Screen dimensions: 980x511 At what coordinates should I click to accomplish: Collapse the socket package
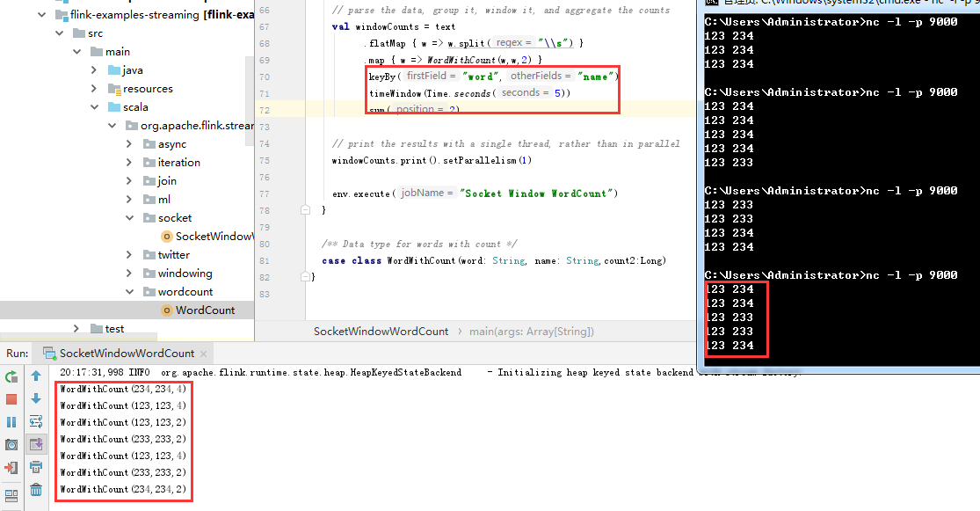[x=129, y=217]
